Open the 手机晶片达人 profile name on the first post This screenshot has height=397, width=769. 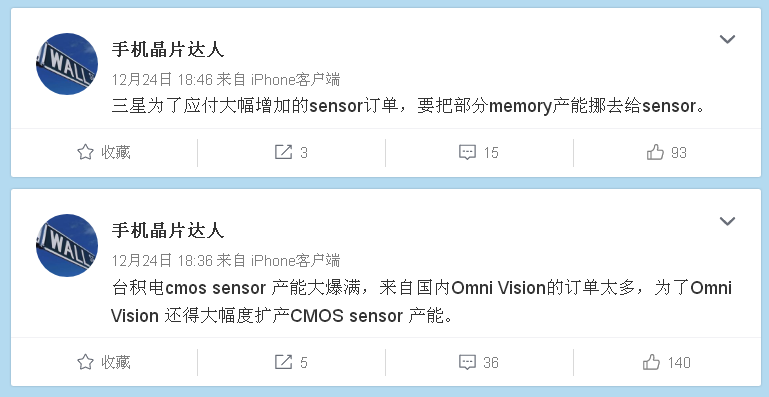coord(168,50)
